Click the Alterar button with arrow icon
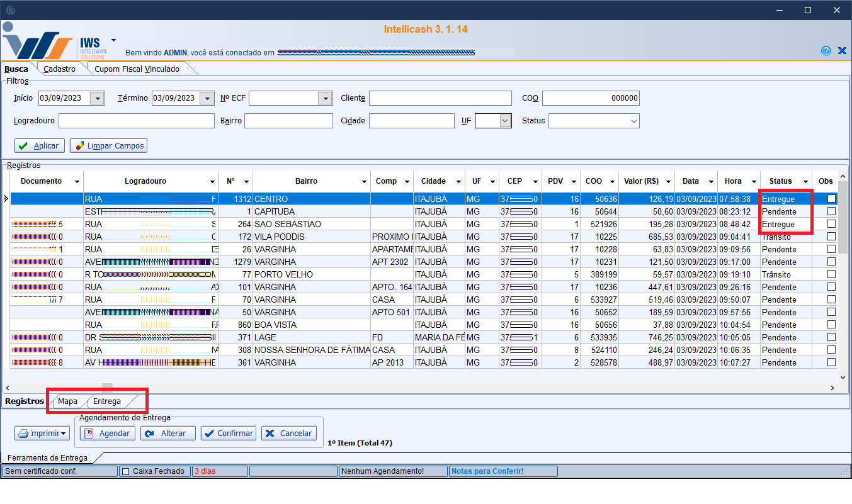The width and height of the screenshot is (852, 504). [x=168, y=433]
